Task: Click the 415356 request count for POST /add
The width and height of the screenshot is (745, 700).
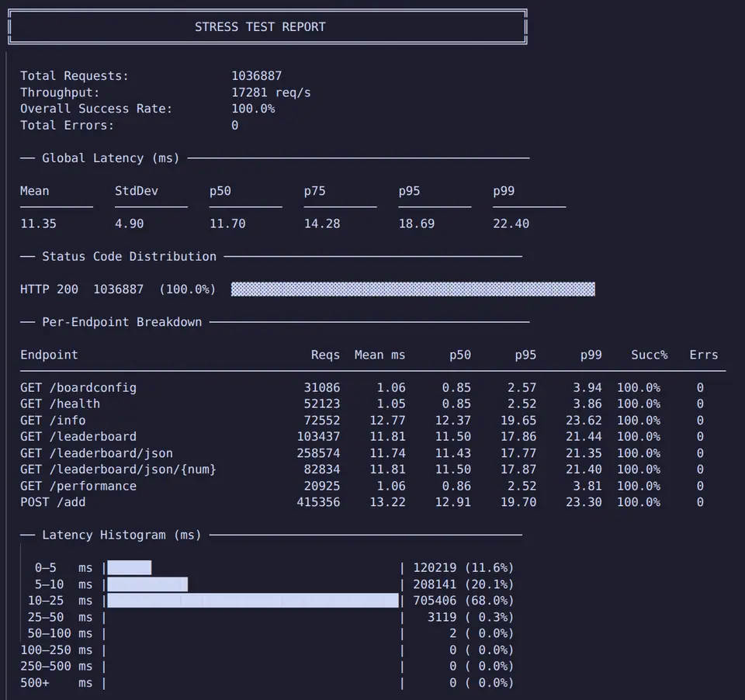Action: click(x=318, y=502)
